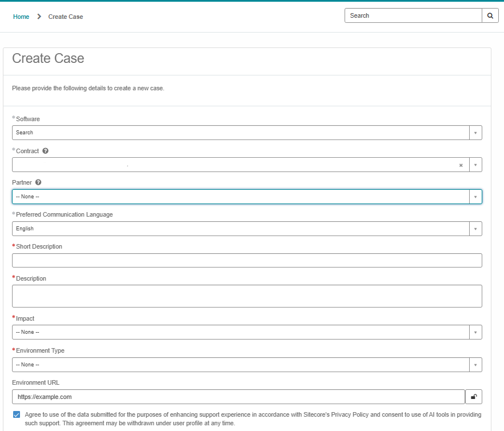Toggle the AI tools consent checkbox
504x431 pixels.
(17, 414)
